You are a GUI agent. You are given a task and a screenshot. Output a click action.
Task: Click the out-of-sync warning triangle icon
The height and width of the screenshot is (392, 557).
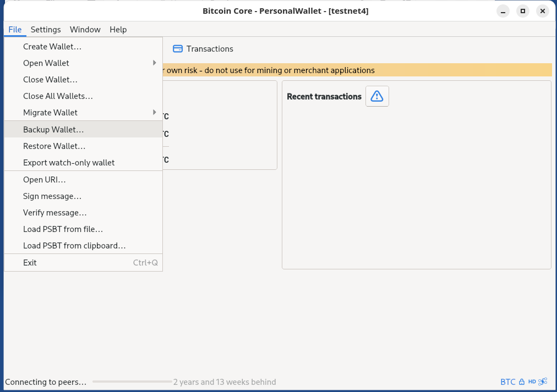tap(377, 96)
